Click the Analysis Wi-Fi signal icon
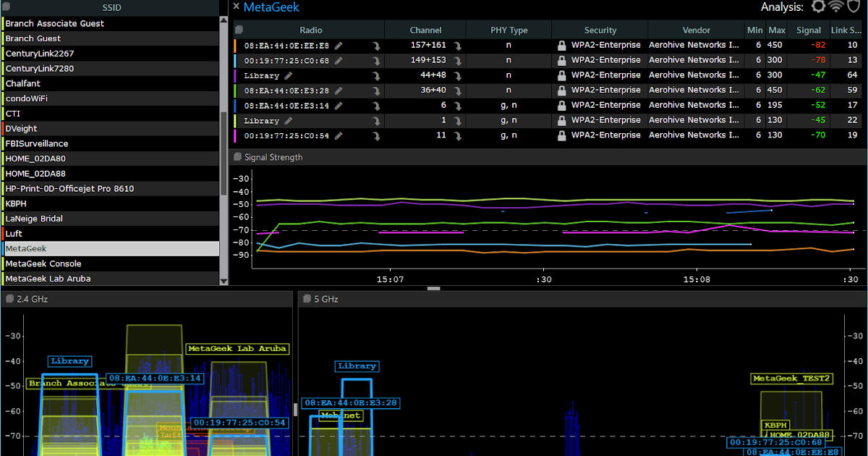Image resolution: width=868 pixels, height=456 pixels. (836, 7)
